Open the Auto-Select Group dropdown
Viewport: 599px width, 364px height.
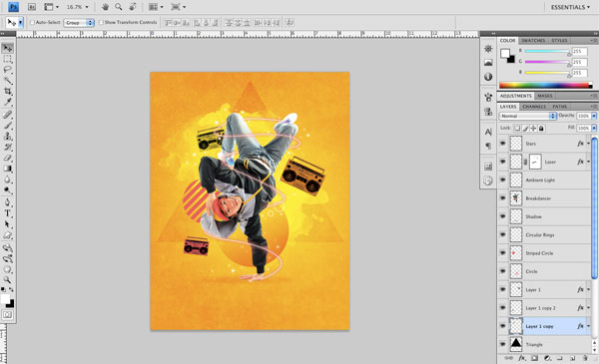[79, 23]
